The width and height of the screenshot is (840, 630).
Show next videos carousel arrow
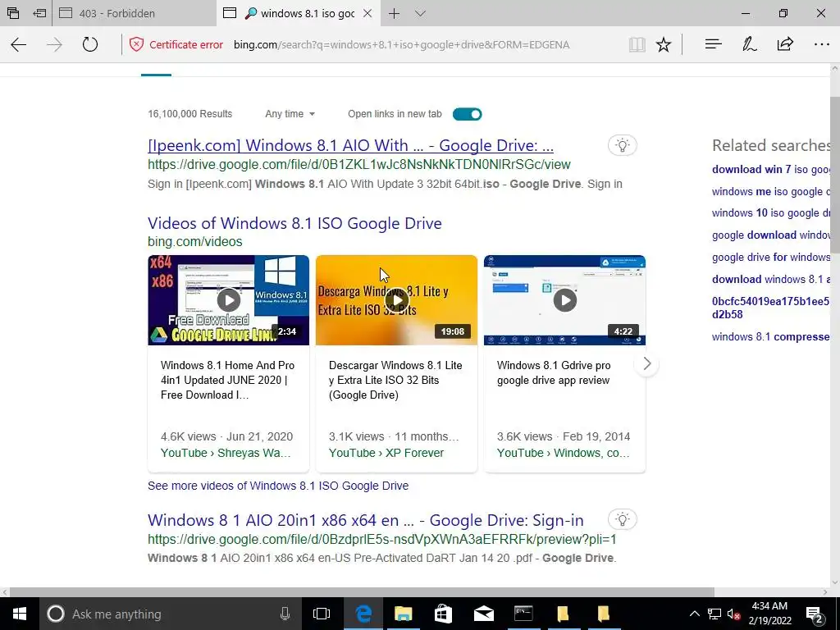(x=646, y=363)
